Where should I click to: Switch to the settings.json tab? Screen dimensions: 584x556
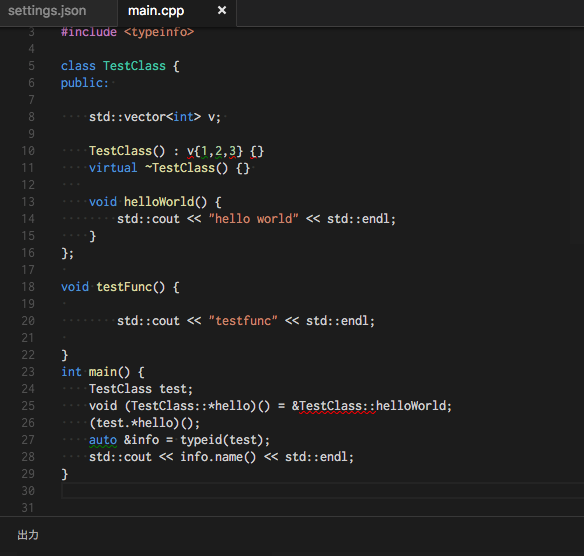tap(47, 11)
